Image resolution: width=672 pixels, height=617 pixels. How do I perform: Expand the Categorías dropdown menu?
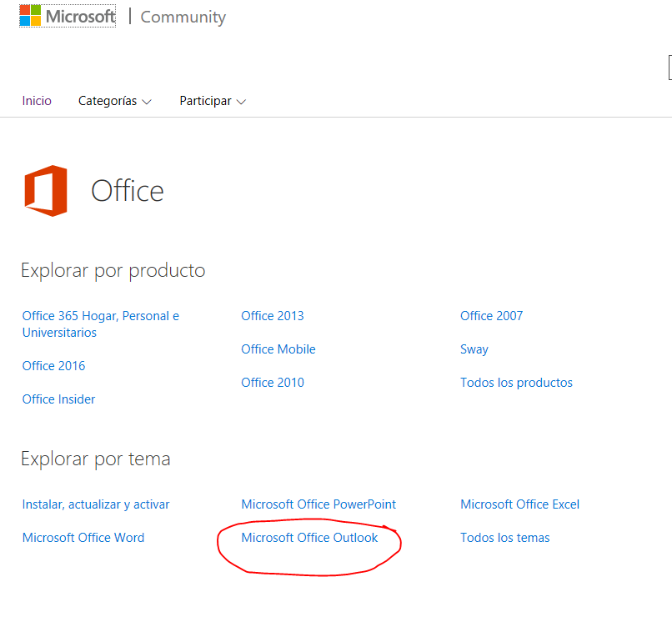click(x=115, y=101)
